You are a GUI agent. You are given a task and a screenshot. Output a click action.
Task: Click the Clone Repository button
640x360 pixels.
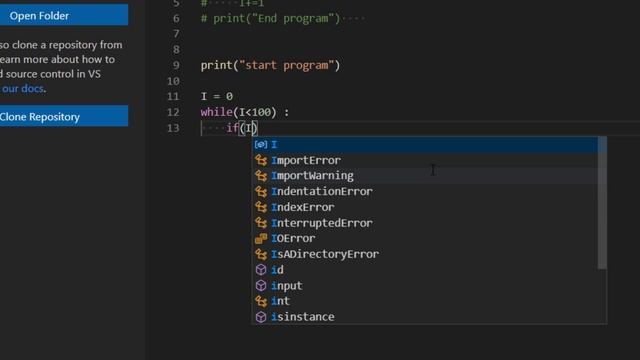[64, 116]
